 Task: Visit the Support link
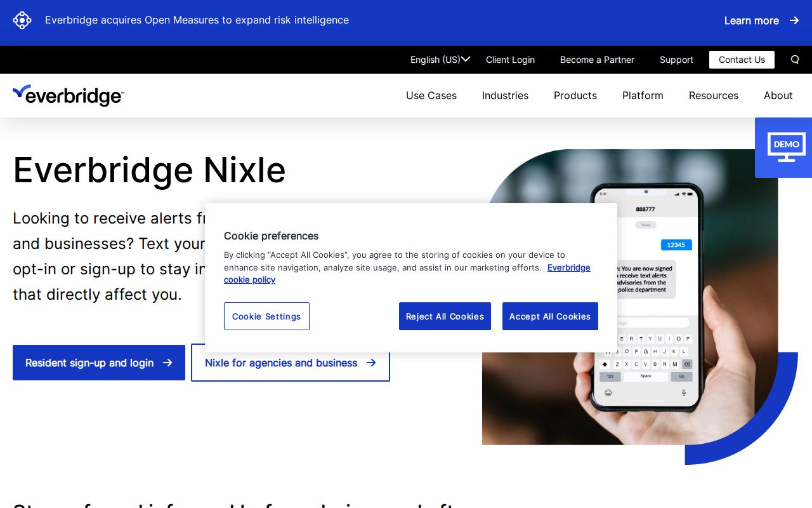coord(676,60)
